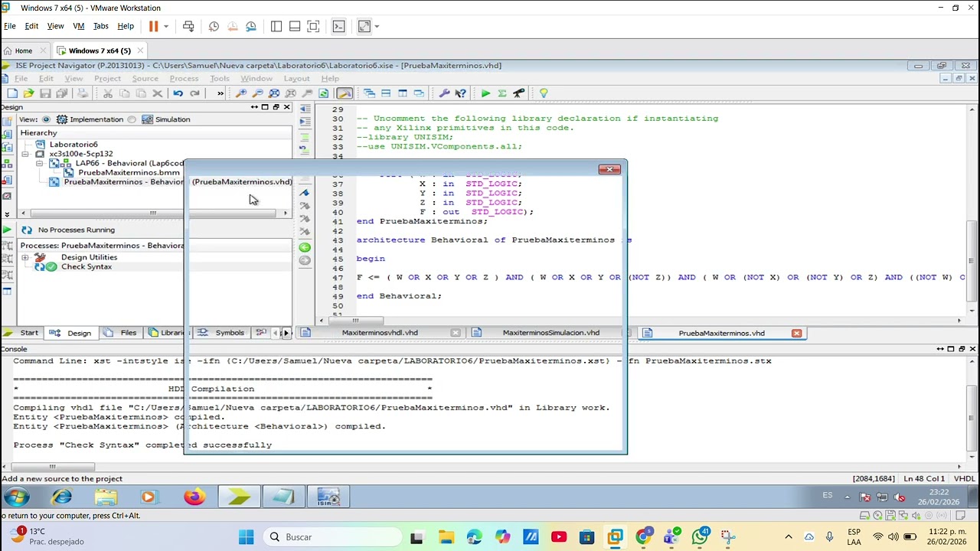Viewport: 980px width, 551px height.
Task: Open Firefox from the Windows 7 taskbar
Action: (x=194, y=497)
